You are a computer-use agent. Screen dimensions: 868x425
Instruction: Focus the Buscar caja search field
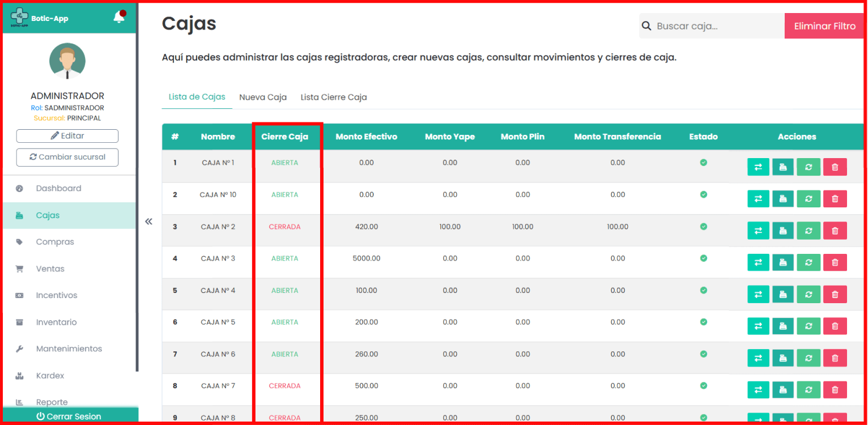[x=717, y=26]
